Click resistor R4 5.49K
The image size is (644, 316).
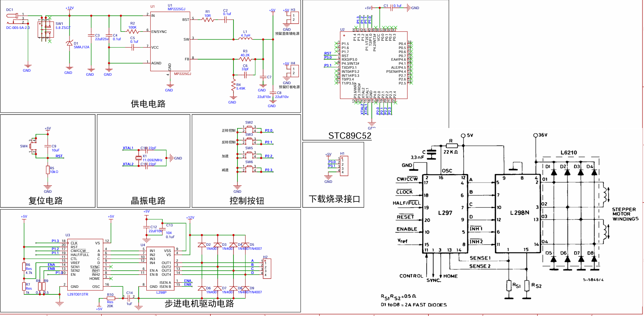[233, 86]
